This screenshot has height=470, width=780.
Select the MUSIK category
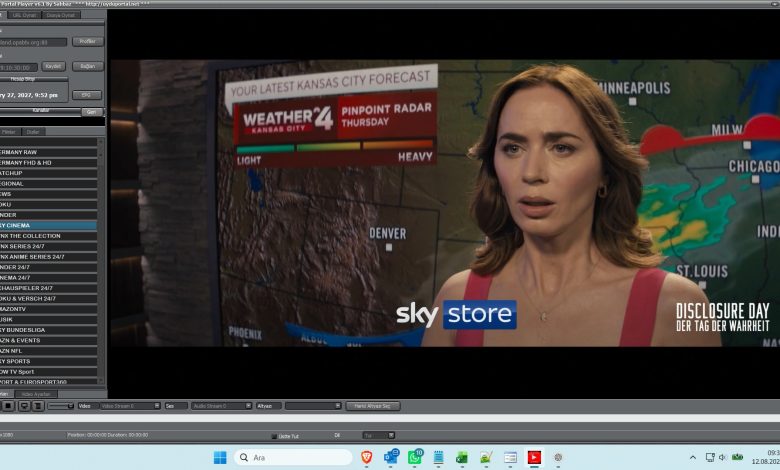coord(48,319)
